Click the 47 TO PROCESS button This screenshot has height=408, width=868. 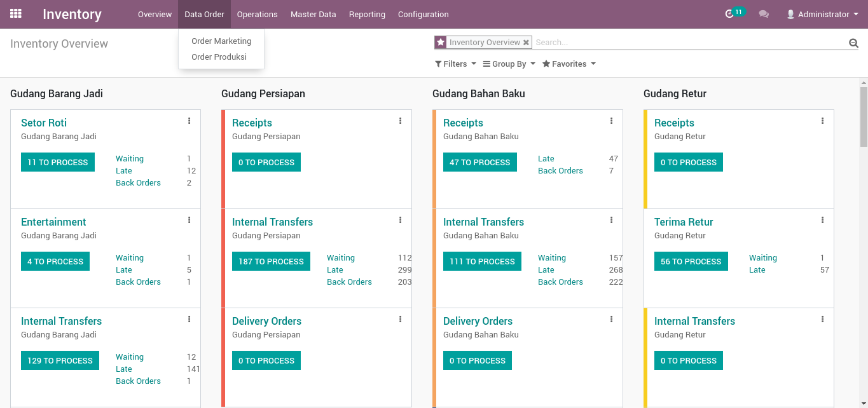coord(479,162)
